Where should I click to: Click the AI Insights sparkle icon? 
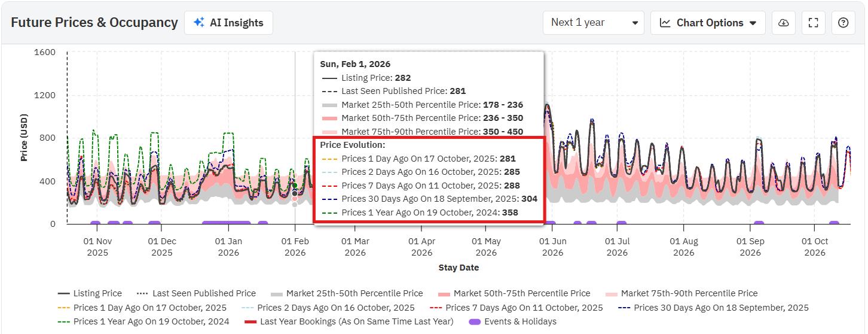(x=198, y=23)
